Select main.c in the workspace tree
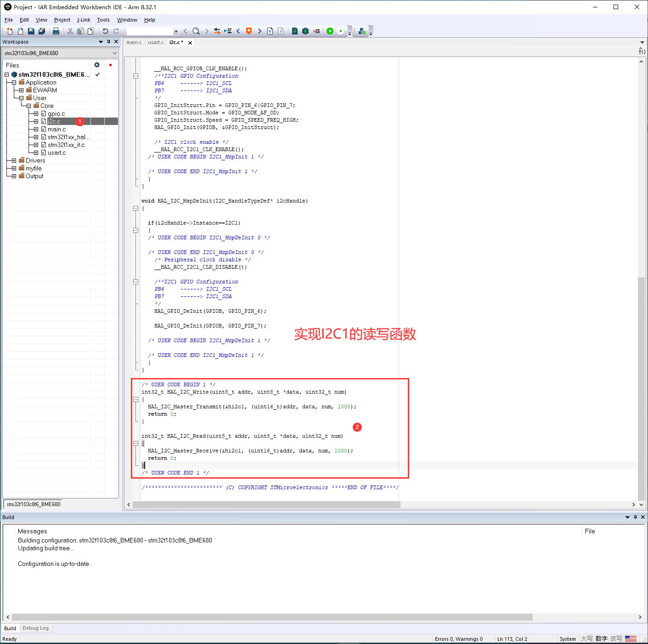Image resolution: width=648 pixels, height=644 pixels. (x=56, y=129)
